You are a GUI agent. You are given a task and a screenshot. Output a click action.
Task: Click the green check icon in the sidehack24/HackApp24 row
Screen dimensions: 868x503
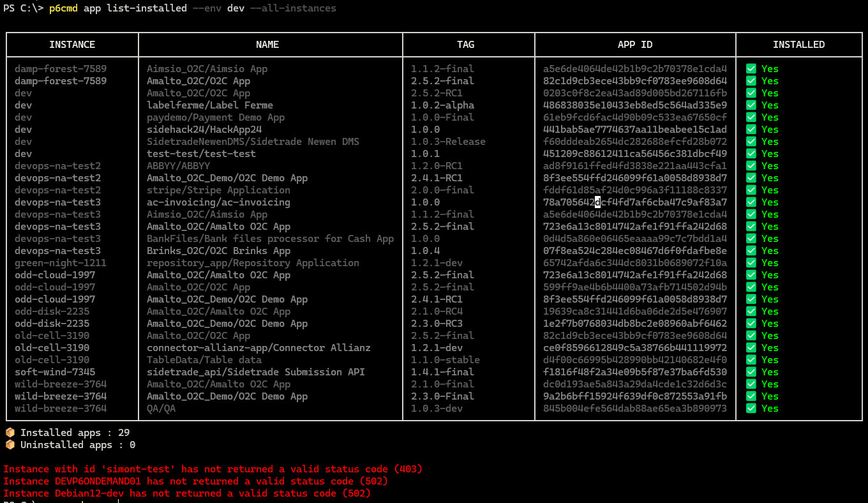[751, 130]
